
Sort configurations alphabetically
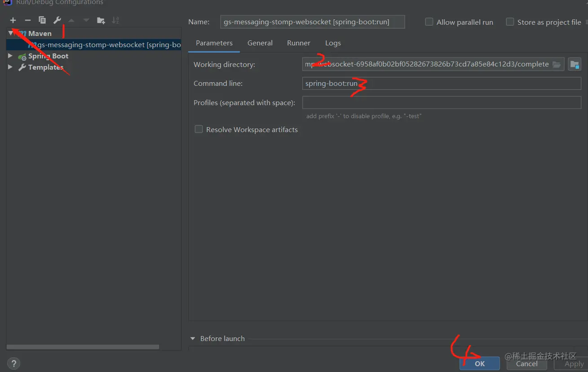[x=115, y=20]
